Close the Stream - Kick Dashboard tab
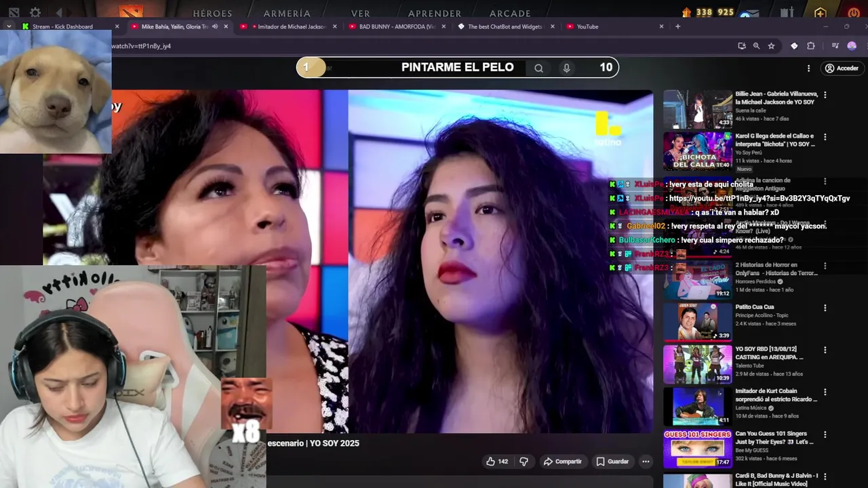This screenshot has height=488, width=868. point(117,26)
